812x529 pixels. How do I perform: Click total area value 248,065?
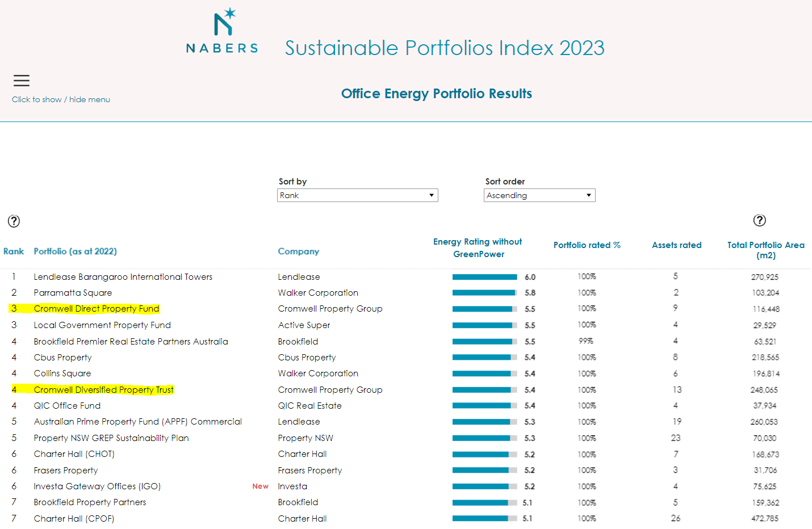tap(764, 390)
